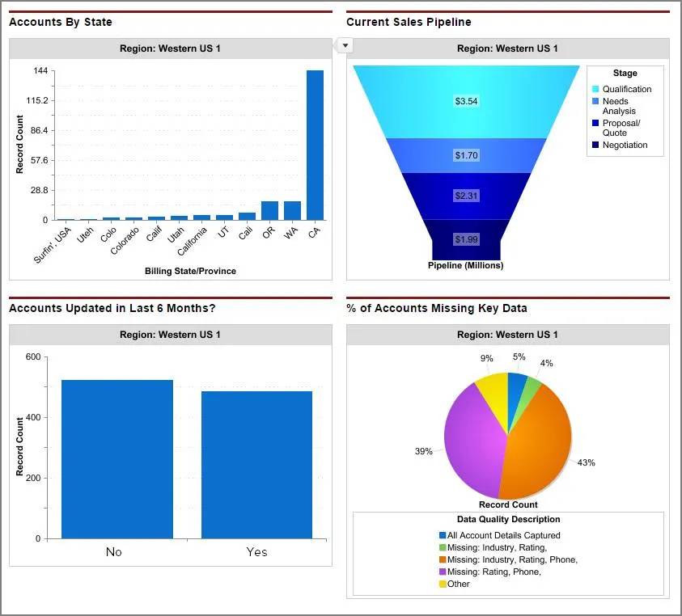Click the $1.70 funnel segment
This screenshot has width=682, height=616.
[466, 154]
